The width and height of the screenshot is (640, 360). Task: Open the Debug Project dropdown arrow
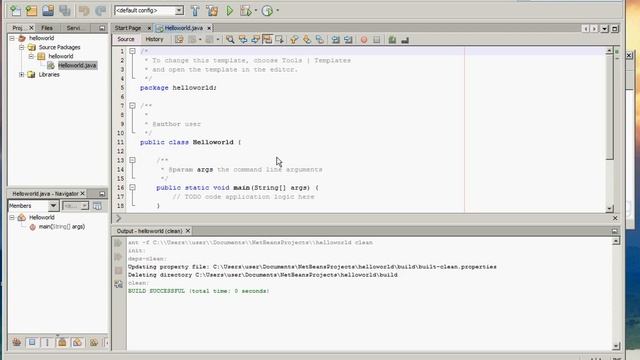[256, 11]
